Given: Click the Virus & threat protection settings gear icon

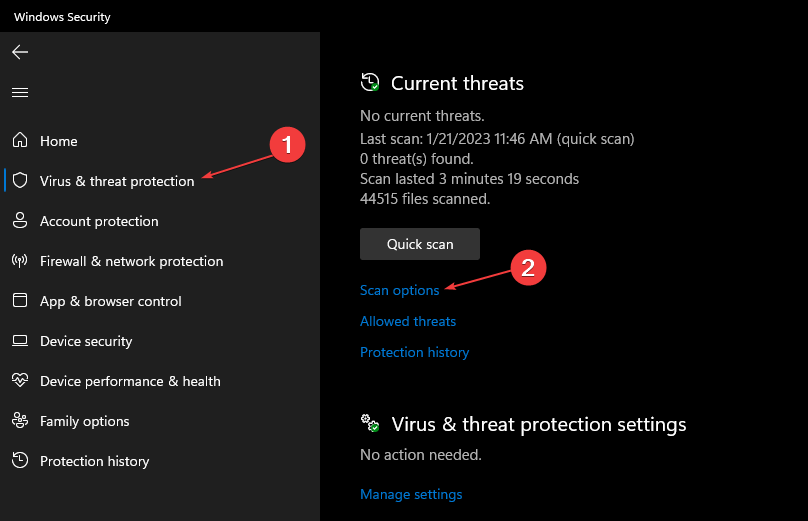Looking at the screenshot, I should point(370,424).
